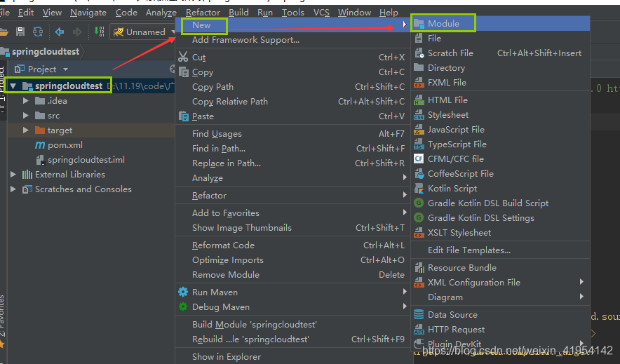
Task: Click the Synchronize toolbar icon
Action: 38,32
